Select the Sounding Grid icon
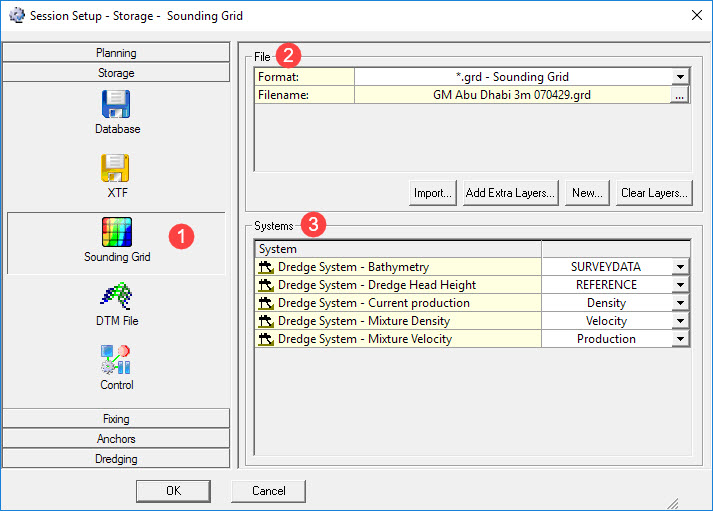The height and width of the screenshot is (511, 713). [117, 232]
